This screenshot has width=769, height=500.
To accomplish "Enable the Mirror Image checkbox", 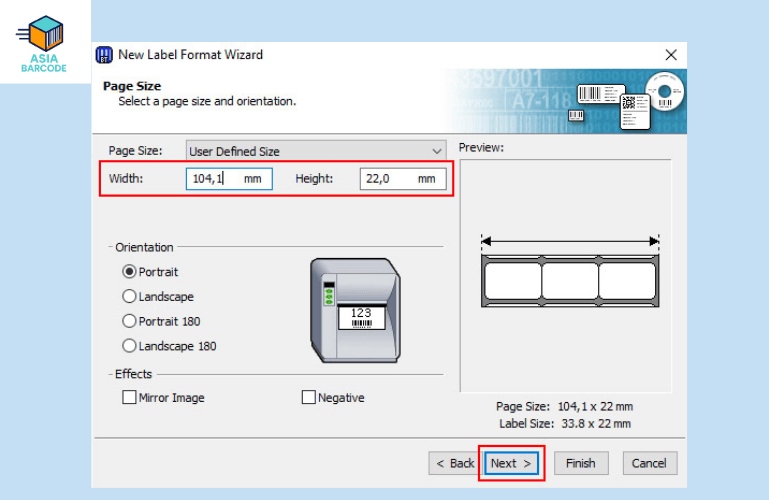I will [129, 397].
